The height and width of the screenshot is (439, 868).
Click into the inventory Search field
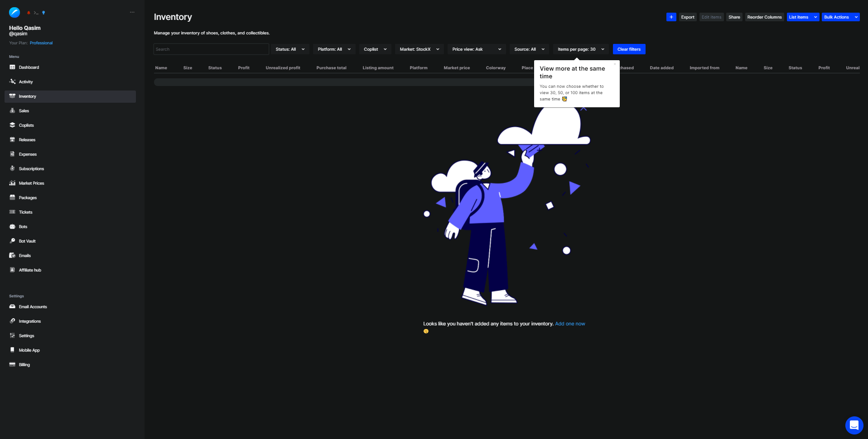point(211,49)
